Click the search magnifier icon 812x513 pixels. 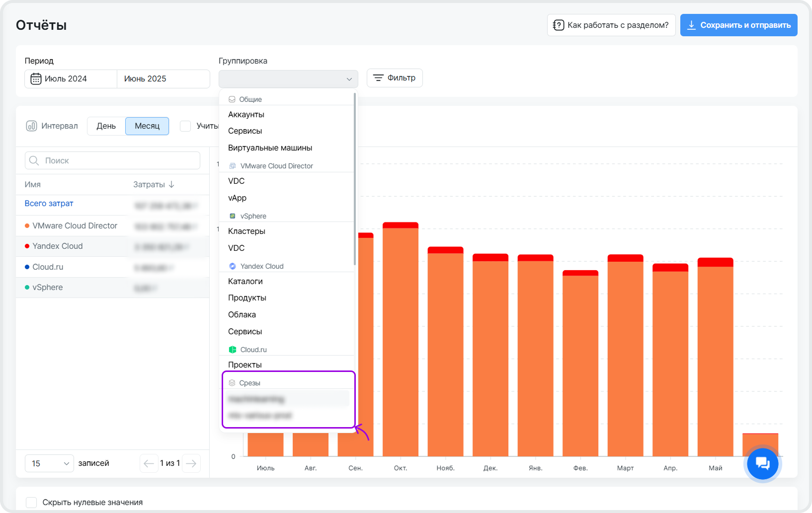pos(34,160)
